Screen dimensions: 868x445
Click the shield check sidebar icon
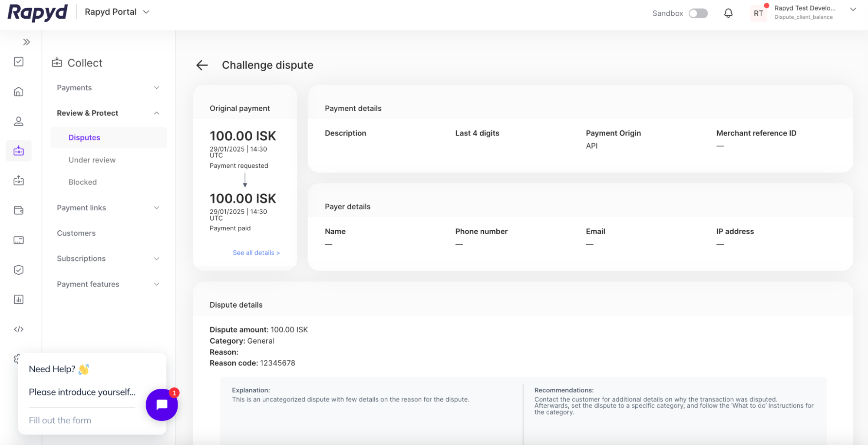19,270
